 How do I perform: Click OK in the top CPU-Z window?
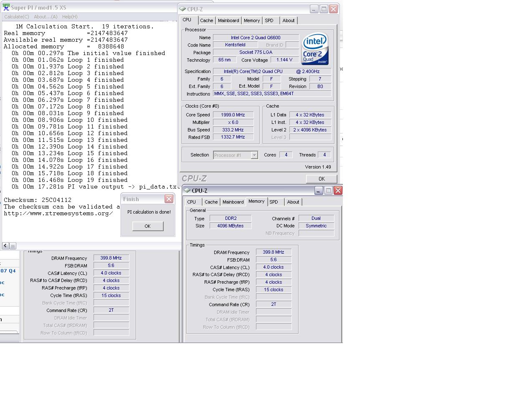[322, 179]
